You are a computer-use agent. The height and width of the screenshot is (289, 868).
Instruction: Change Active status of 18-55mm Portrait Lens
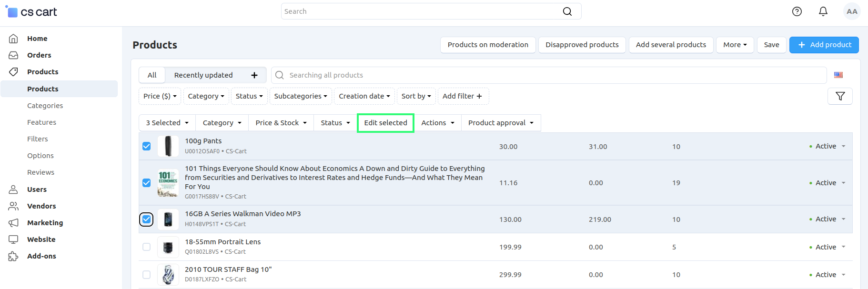click(828, 247)
